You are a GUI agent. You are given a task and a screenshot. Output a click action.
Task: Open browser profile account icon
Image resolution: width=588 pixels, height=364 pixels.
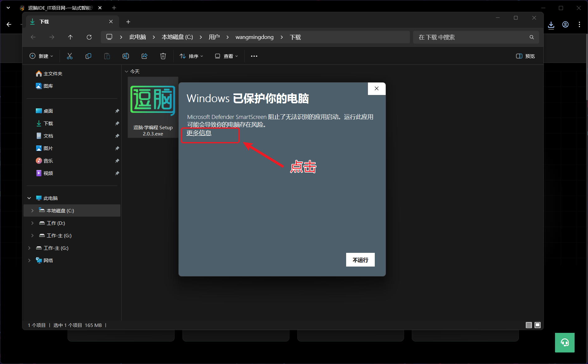(x=566, y=25)
